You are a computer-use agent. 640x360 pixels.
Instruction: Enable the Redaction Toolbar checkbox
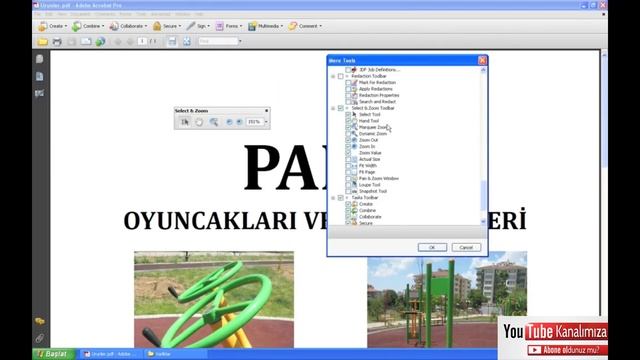[x=340, y=76]
